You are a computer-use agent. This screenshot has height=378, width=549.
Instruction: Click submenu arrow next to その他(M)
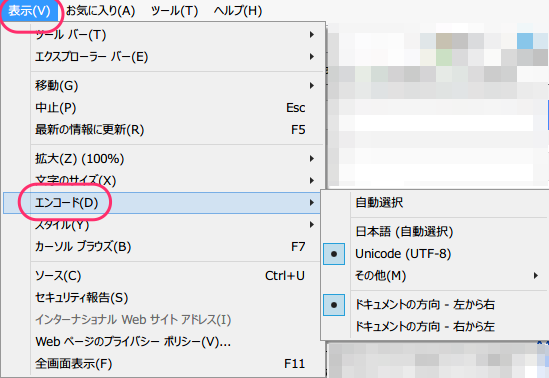coord(536,275)
